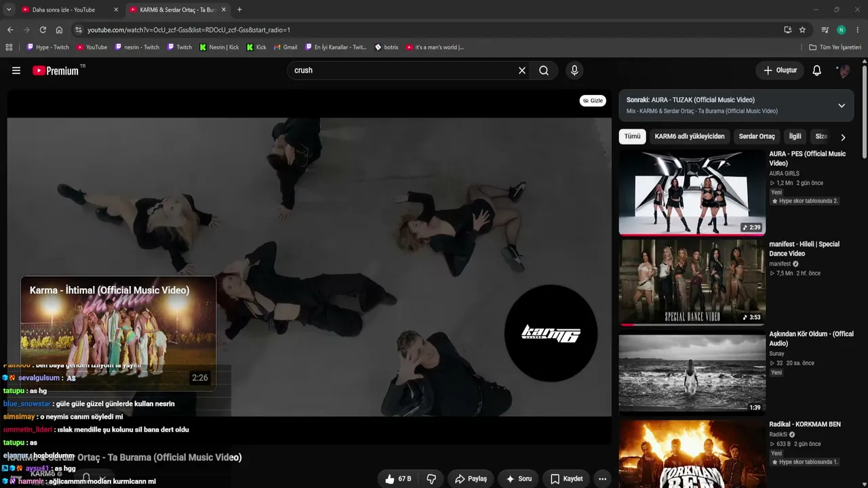The width and height of the screenshot is (868, 488).
Task: Open the YouTube notifications bell
Action: click(x=817, y=70)
